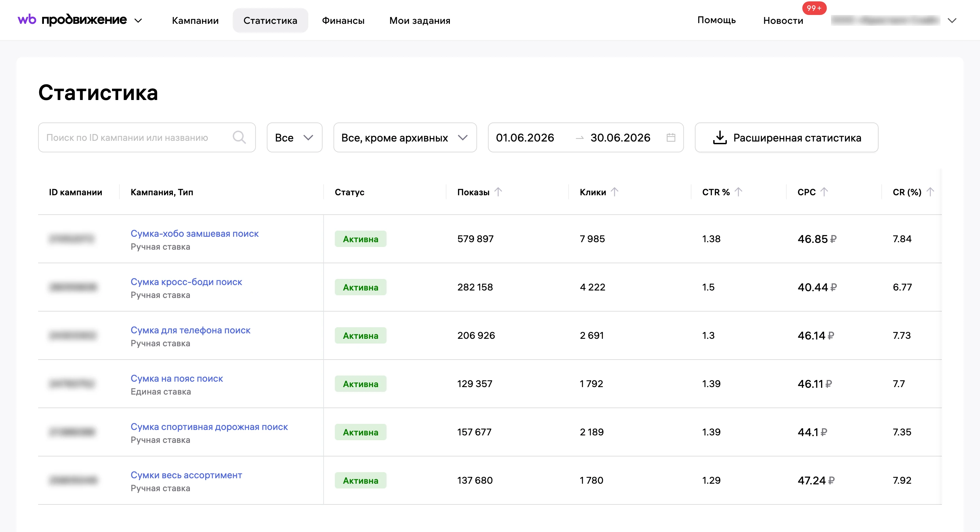Screen dimensions: 980x532
Task: Open the Сумки весь ассортимент campaign link
Action: (x=186, y=475)
